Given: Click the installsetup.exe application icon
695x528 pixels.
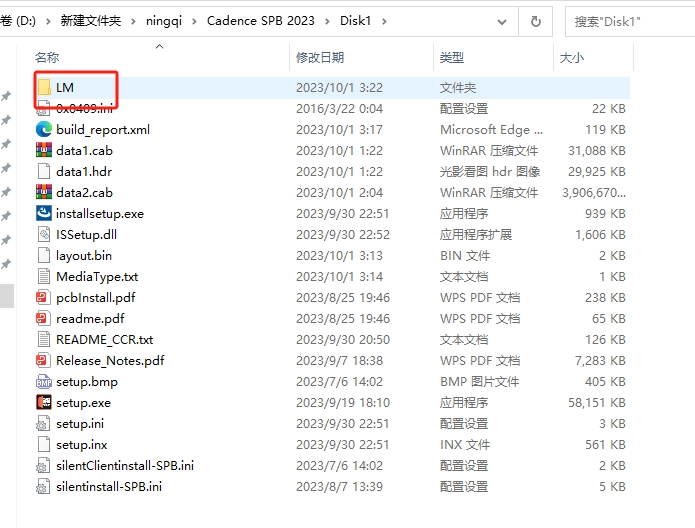Looking at the screenshot, I should point(44,213).
